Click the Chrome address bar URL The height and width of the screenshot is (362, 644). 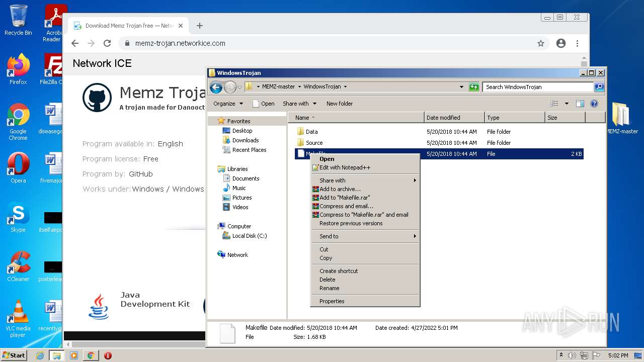pyautogui.click(x=180, y=43)
